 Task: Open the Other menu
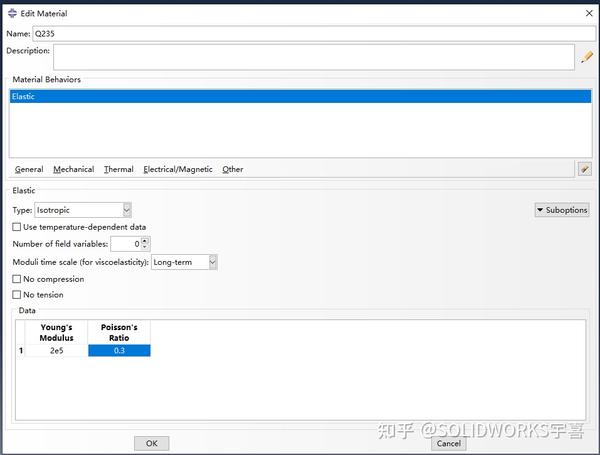tap(233, 169)
